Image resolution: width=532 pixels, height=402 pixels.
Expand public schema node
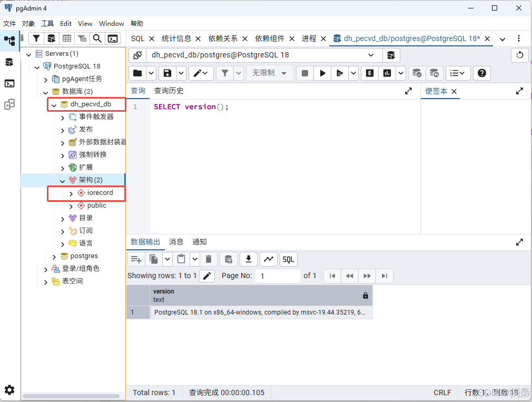(x=71, y=206)
